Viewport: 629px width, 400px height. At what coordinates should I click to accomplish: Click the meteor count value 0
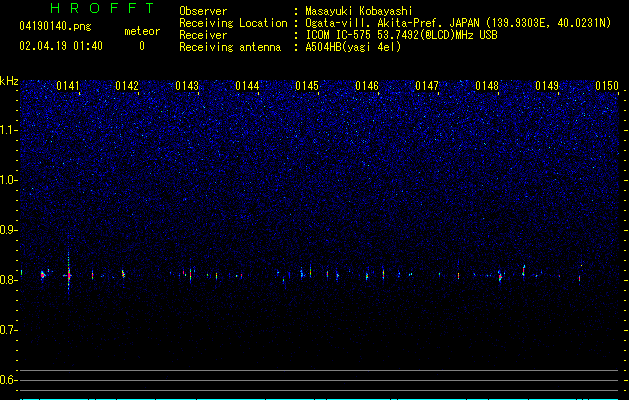coord(142,46)
